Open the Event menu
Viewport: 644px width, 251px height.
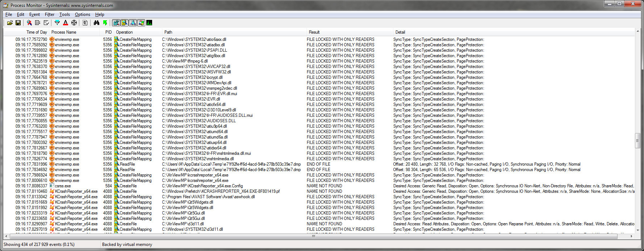click(35, 14)
